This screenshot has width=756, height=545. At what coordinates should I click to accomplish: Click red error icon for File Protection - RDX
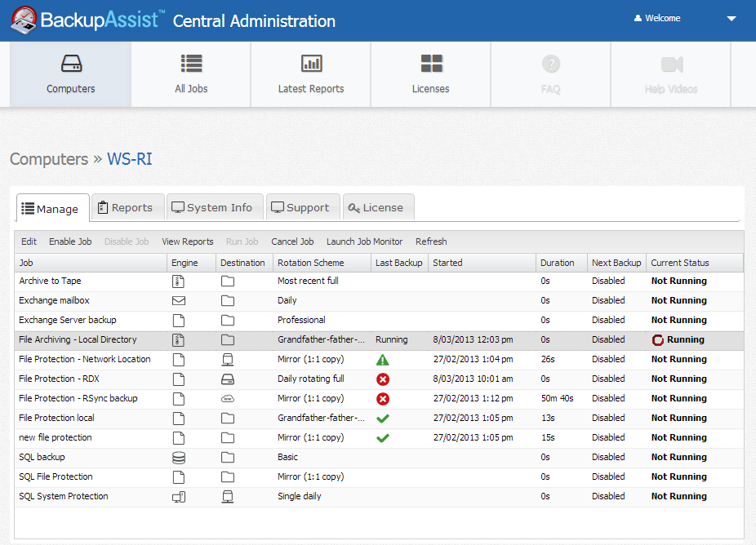[383, 379]
